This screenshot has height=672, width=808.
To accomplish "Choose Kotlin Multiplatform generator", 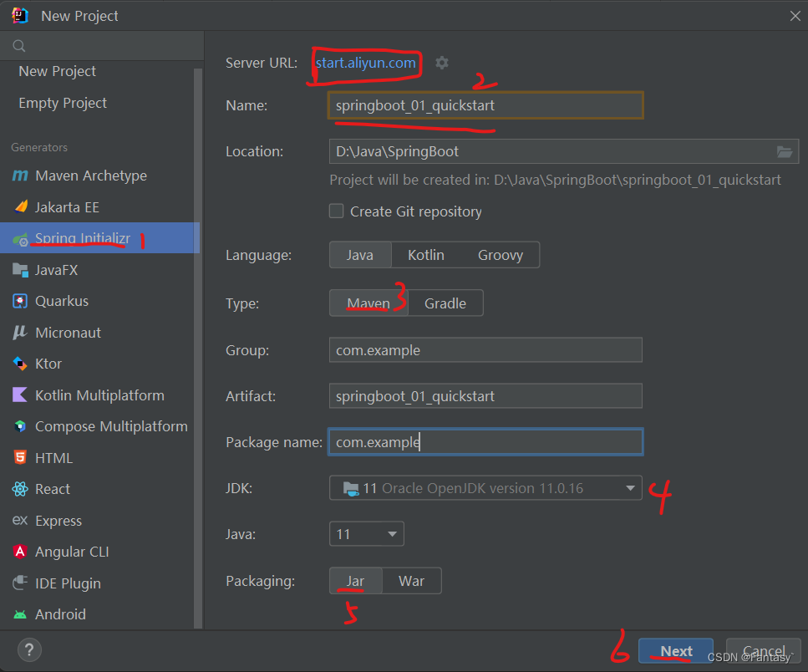I will pos(98,395).
